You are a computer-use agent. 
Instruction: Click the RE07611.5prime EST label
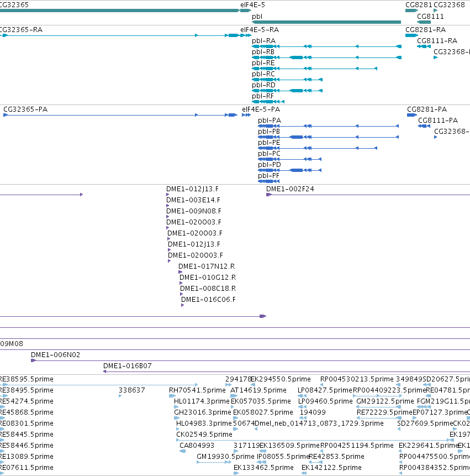tap(27, 468)
